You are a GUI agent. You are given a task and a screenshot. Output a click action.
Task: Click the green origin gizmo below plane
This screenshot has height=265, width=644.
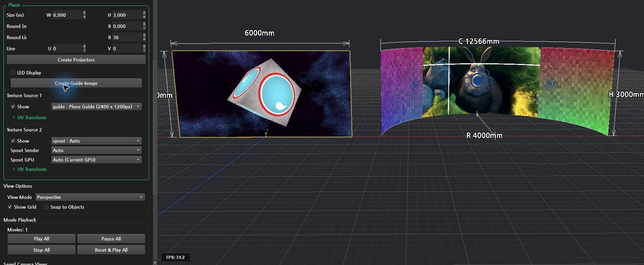pyautogui.click(x=266, y=133)
